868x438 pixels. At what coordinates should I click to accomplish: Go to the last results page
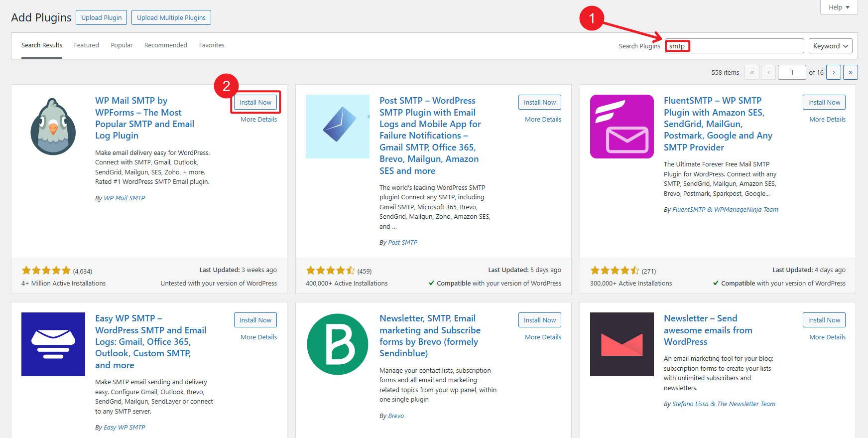pyautogui.click(x=851, y=72)
